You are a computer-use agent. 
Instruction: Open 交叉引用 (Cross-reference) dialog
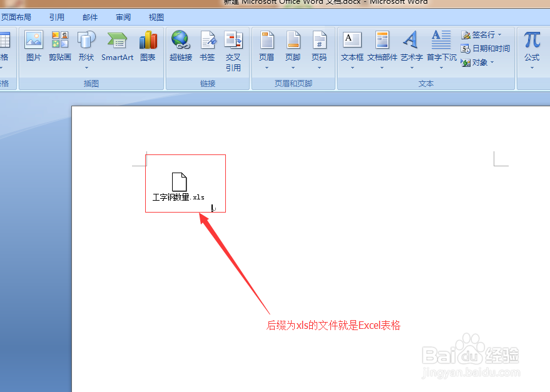[234, 47]
